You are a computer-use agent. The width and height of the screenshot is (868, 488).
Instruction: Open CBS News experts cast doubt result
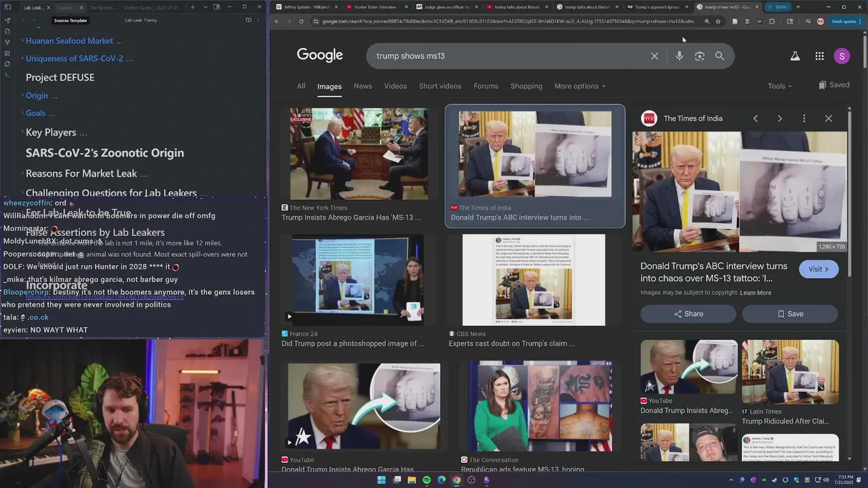(534, 280)
